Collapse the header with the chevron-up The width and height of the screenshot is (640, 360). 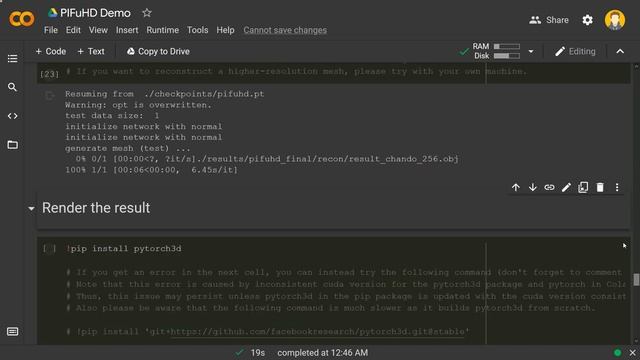tap(620, 51)
